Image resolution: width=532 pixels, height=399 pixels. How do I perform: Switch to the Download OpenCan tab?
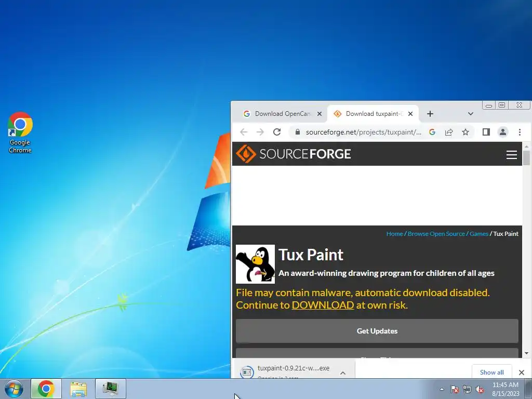click(282, 114)
